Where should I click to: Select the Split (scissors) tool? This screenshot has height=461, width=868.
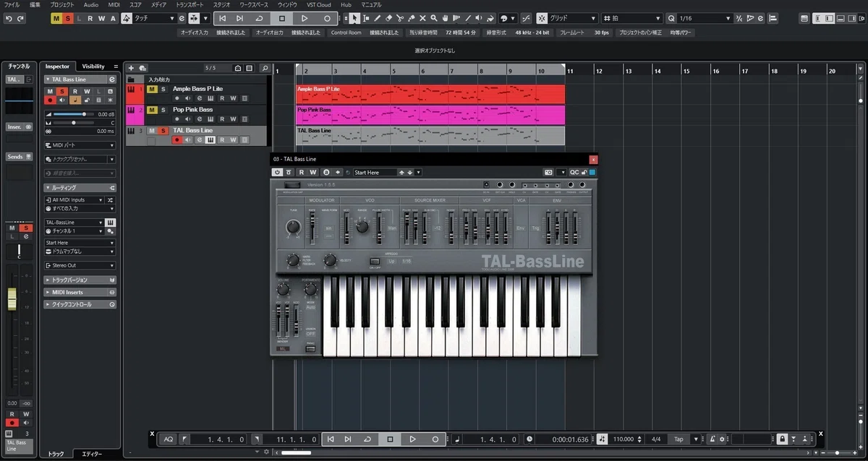coord(399,18)
